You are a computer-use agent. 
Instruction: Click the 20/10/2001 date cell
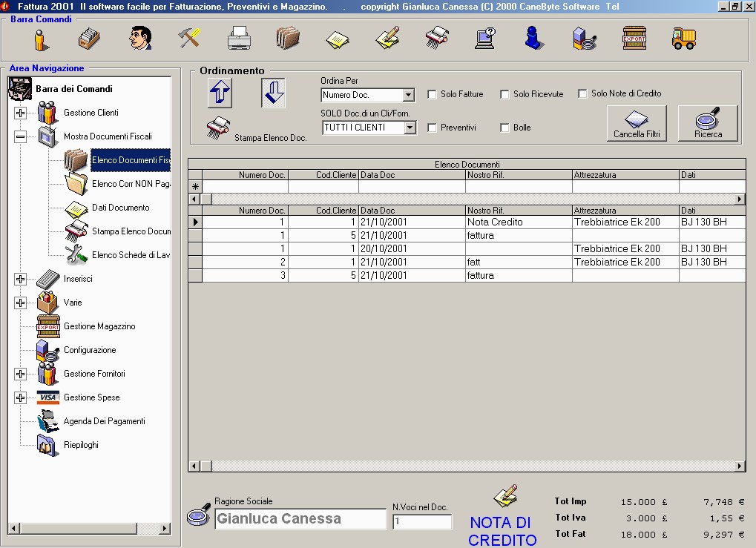click(x=412, y=248)
